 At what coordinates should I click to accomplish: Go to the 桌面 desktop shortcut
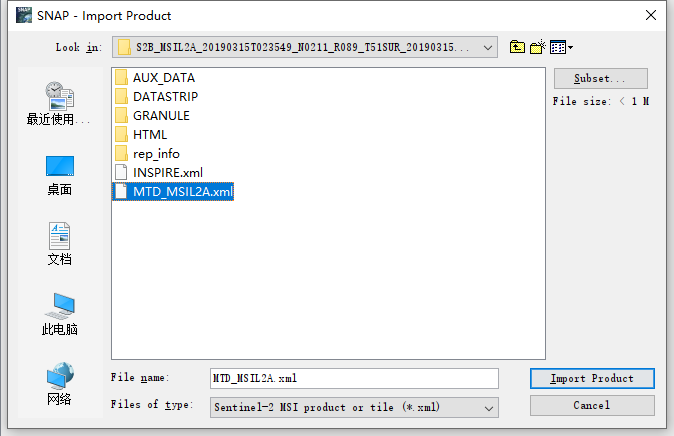pos(59,176)
